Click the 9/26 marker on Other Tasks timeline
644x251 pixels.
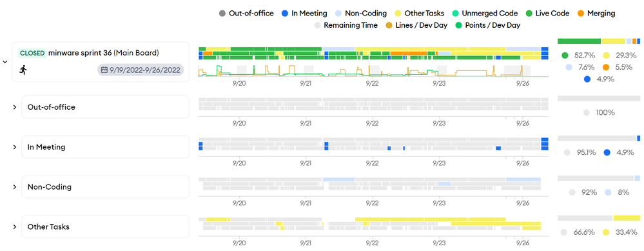tap(522, 243)
